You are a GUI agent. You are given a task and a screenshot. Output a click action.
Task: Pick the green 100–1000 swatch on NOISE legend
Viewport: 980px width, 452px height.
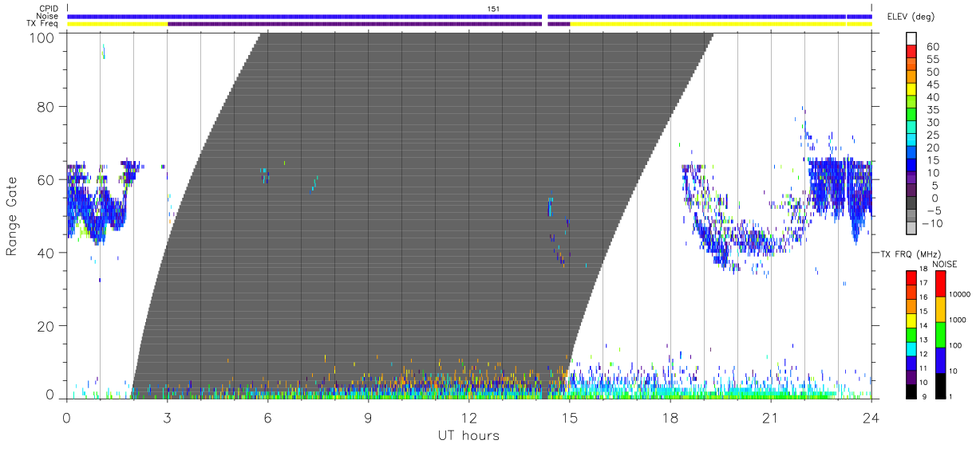click(940, 334)
